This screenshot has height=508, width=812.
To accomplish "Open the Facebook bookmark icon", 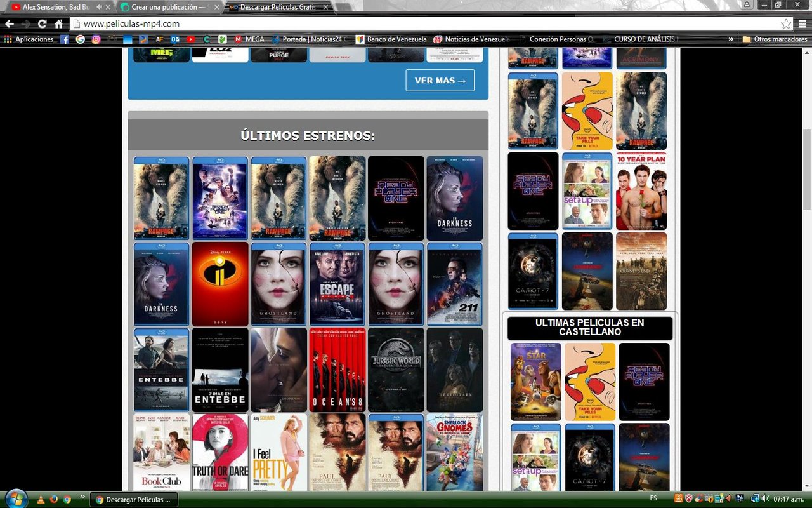I will 65,39.
